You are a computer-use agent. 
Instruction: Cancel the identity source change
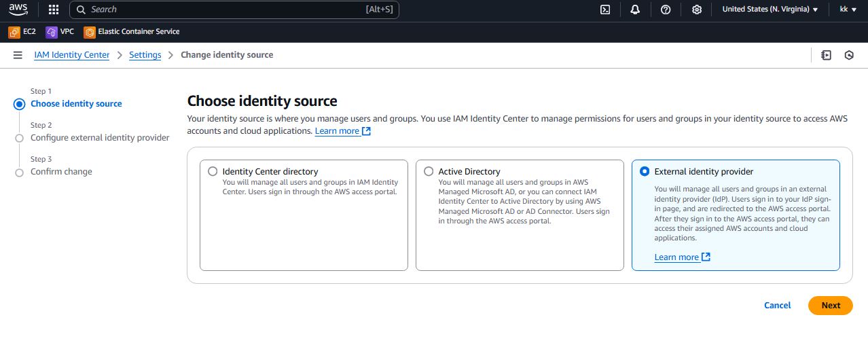tap(777, 306)
